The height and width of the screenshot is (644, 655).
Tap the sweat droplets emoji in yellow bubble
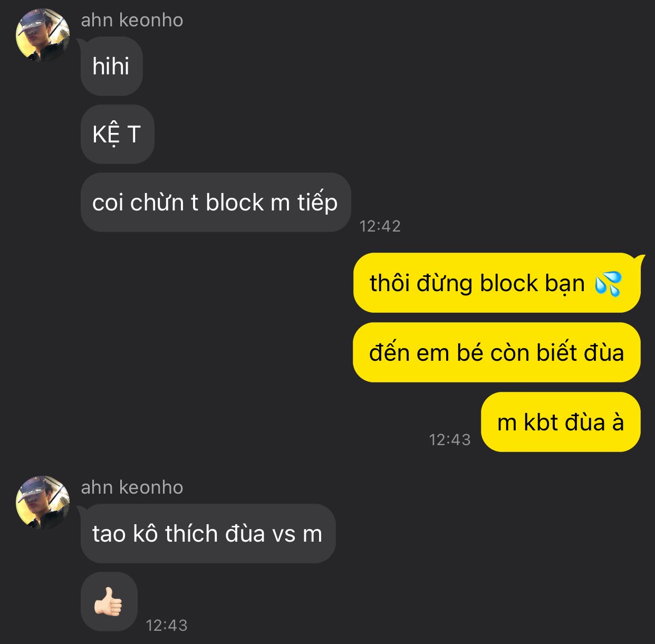[x=608, y=283]
